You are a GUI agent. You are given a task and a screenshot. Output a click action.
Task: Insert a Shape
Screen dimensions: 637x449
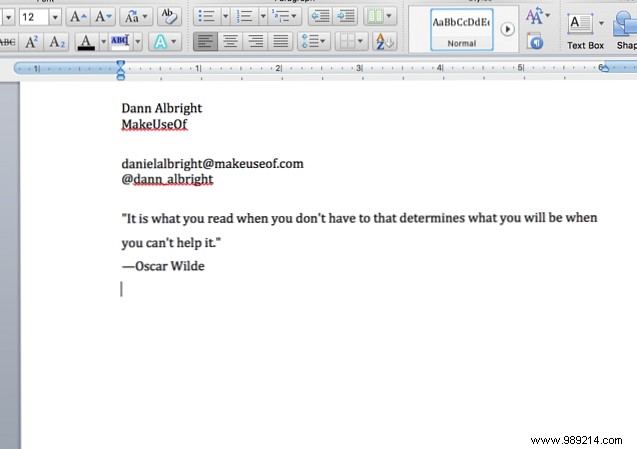626,30
